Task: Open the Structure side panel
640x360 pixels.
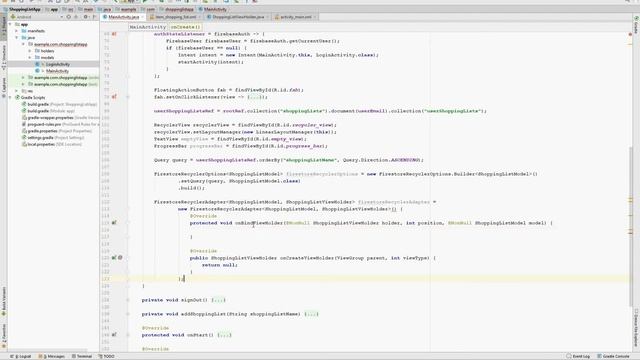Action: tap(4, 57)
